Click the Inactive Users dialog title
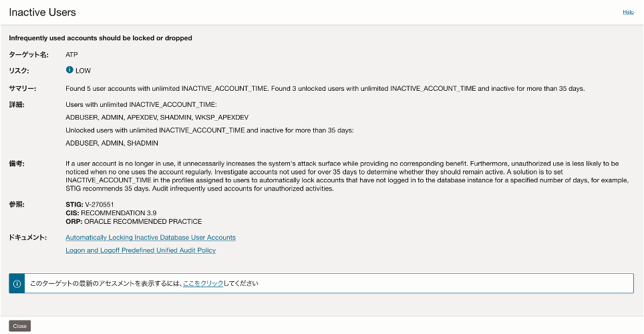The width and height of the screenshot is (644, 334). click(42, 13)
